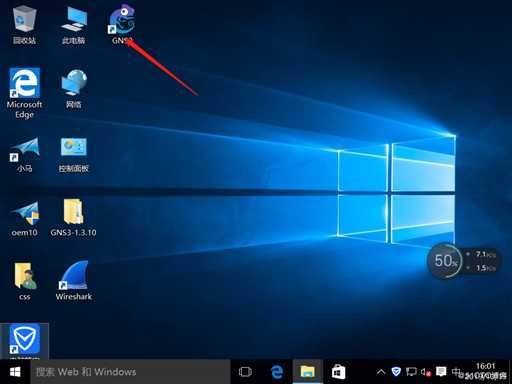Viewport: 512px width, 384px height.
Task: Click the blue shield tray icon
Action: click(396, 371)
